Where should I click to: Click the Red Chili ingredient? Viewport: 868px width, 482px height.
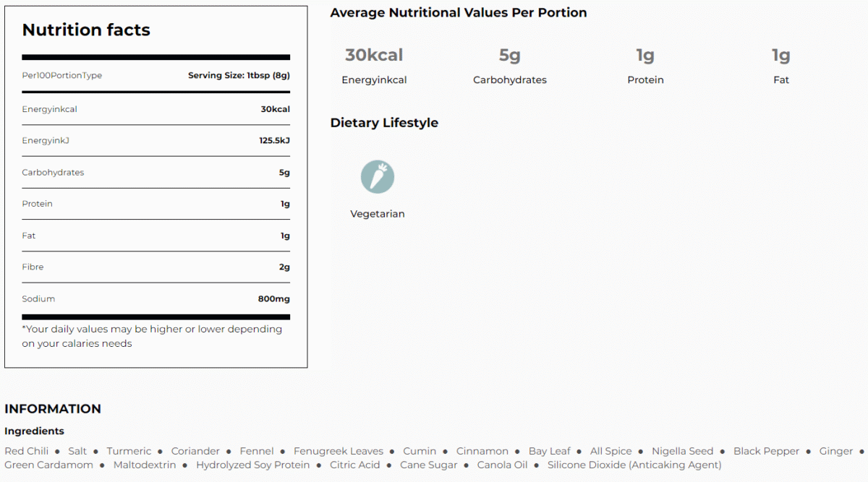[27, 451]
